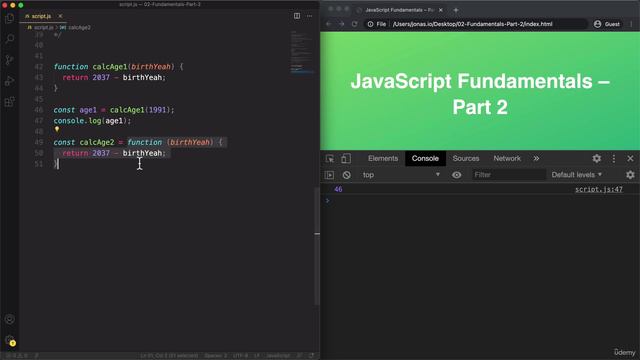Click calcAge1 function name on line 42
Image resolution: width=640 pixels, height=360 pixels.
pyautogui.click(x=110, y=67)
